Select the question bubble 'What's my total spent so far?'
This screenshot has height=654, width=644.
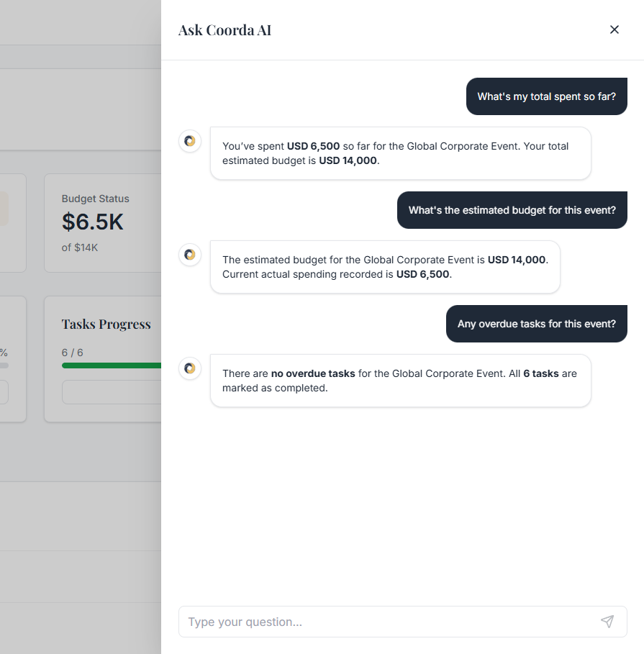pyautogui.click(x=546, y=96)
